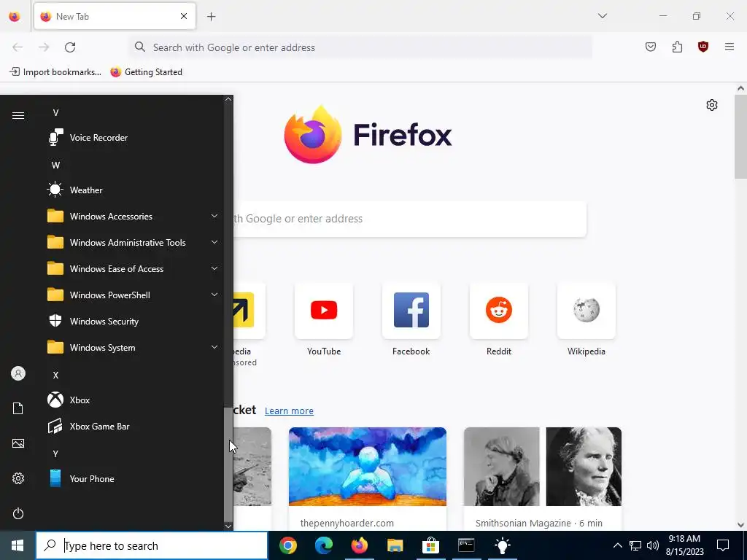Viewport: 747px width, 560px height.
Task: Jump to letter V app group
Action: pos(55,113)
